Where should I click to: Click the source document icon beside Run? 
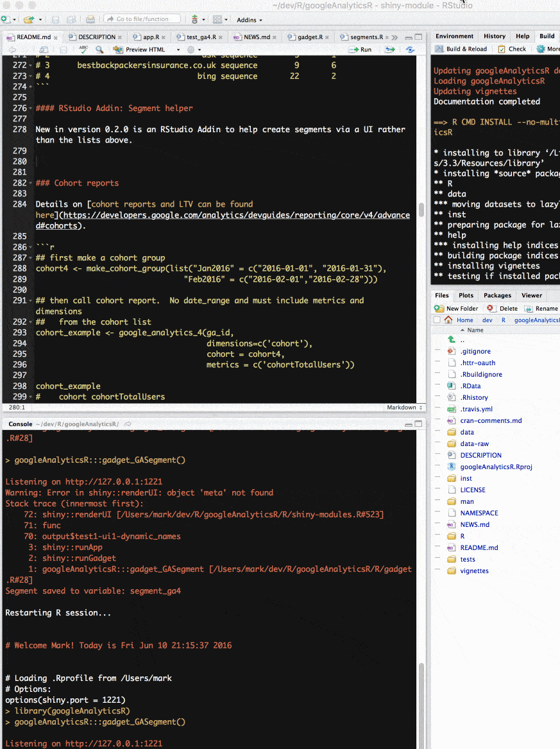[410, 49]
